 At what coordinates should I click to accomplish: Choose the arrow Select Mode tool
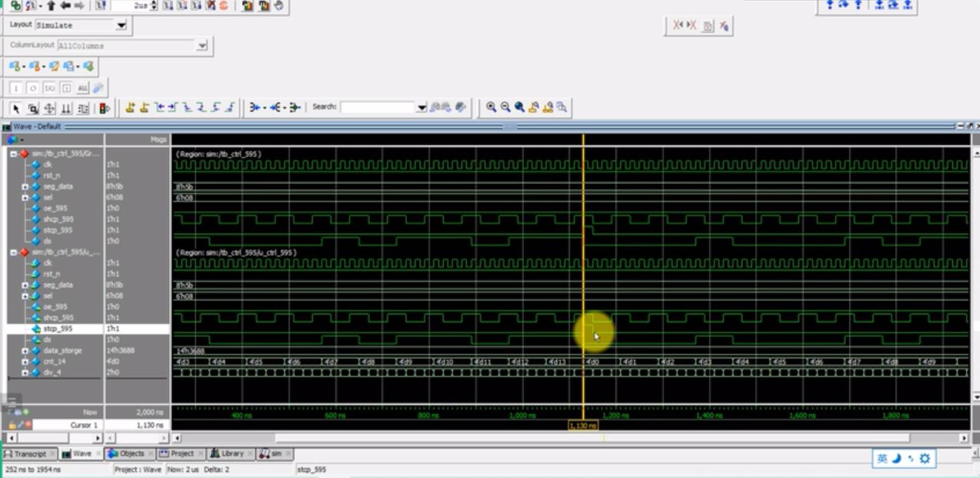click(x=16, y=109)
